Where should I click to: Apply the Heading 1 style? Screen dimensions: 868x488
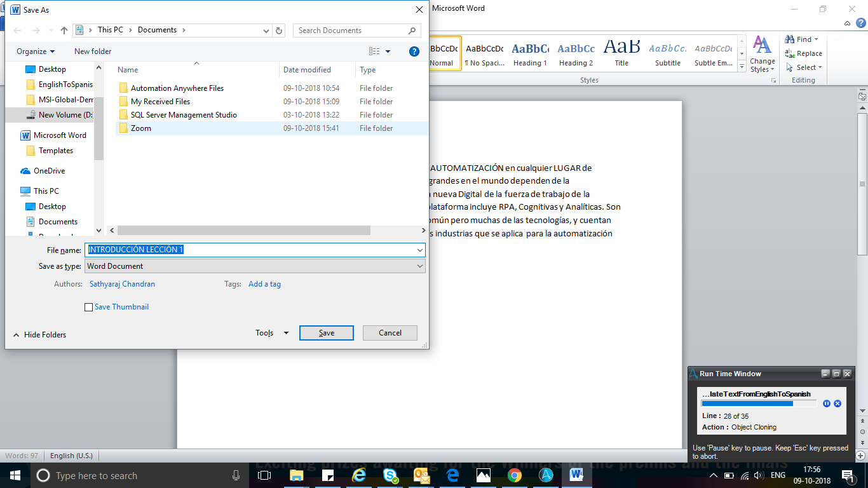[x=530, y=54]
